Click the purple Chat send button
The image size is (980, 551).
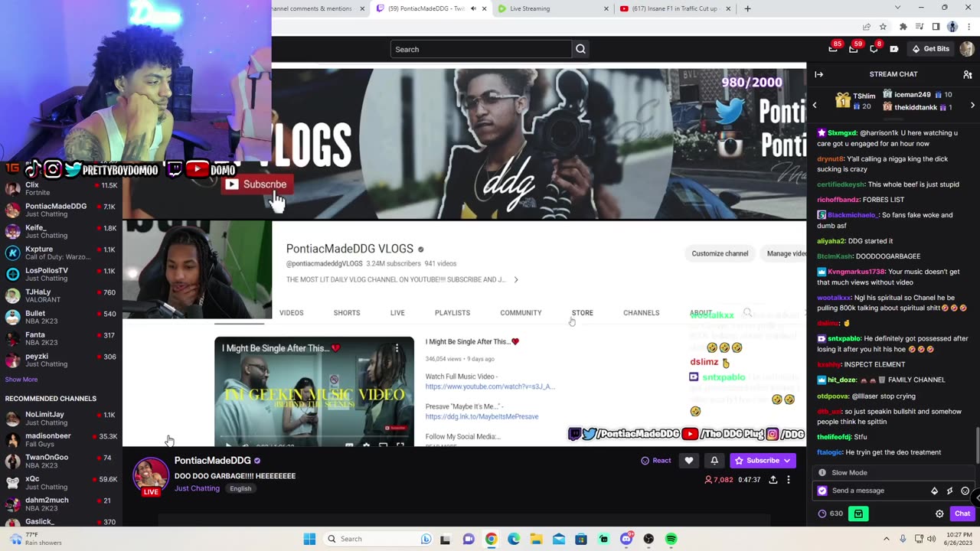[x=962, y=514]
